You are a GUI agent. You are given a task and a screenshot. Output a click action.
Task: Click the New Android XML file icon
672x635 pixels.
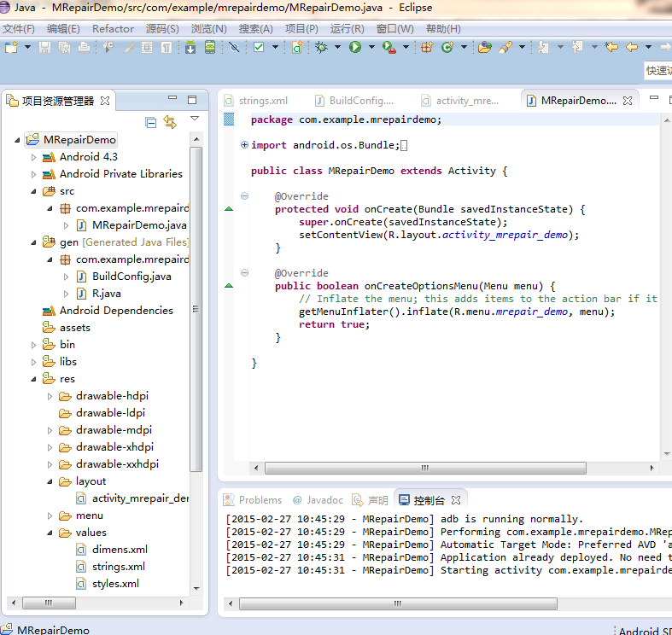(x=297, y=47)
